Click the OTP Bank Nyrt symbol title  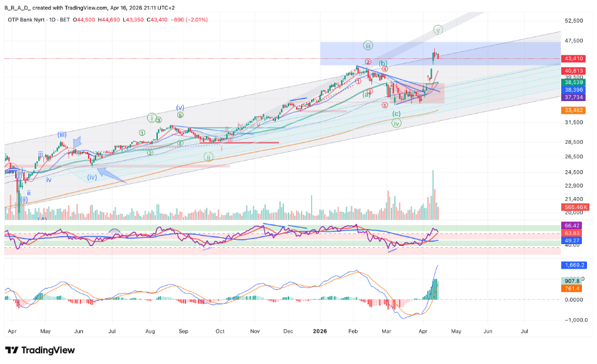[x=27, y=19]
